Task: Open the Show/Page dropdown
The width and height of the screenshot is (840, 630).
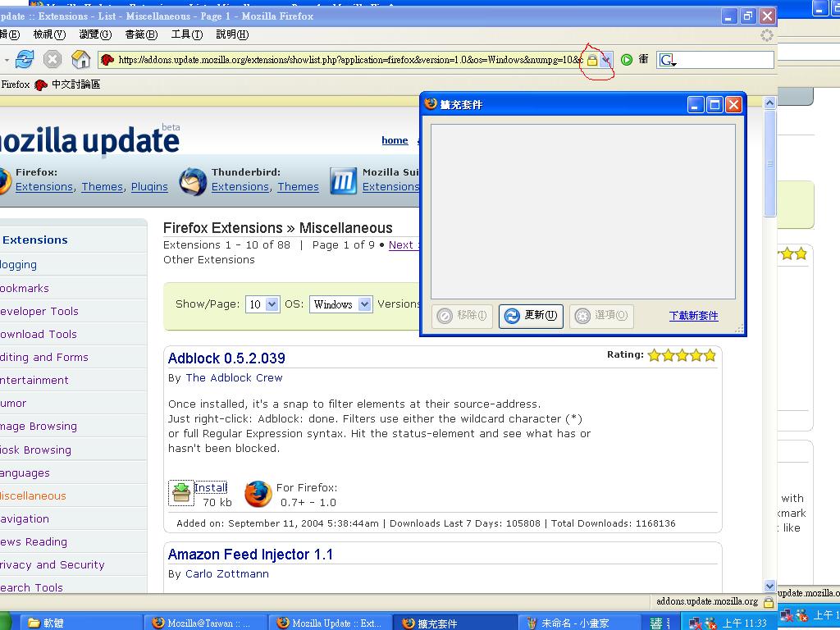Action: 262,304
